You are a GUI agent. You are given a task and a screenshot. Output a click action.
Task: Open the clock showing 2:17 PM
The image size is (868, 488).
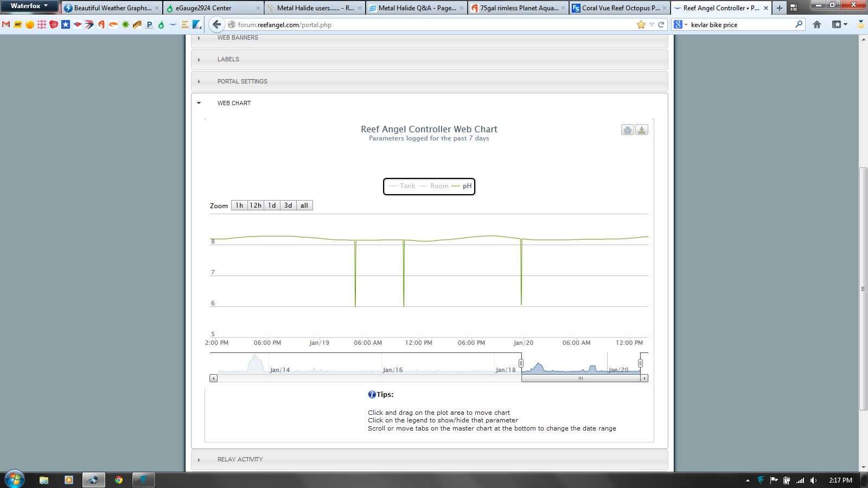coord(840,480)
